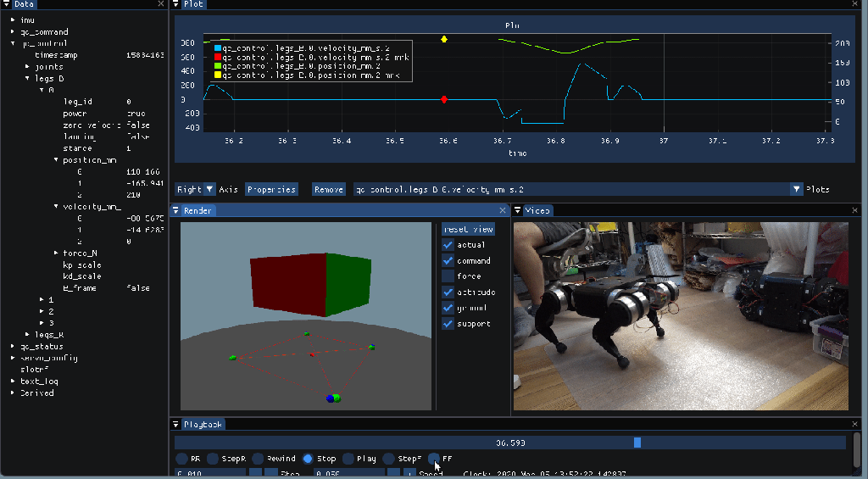This screenshot has width=868, height=479.
Task: Open the Right axis dropdown
Action: click(209, 190)
